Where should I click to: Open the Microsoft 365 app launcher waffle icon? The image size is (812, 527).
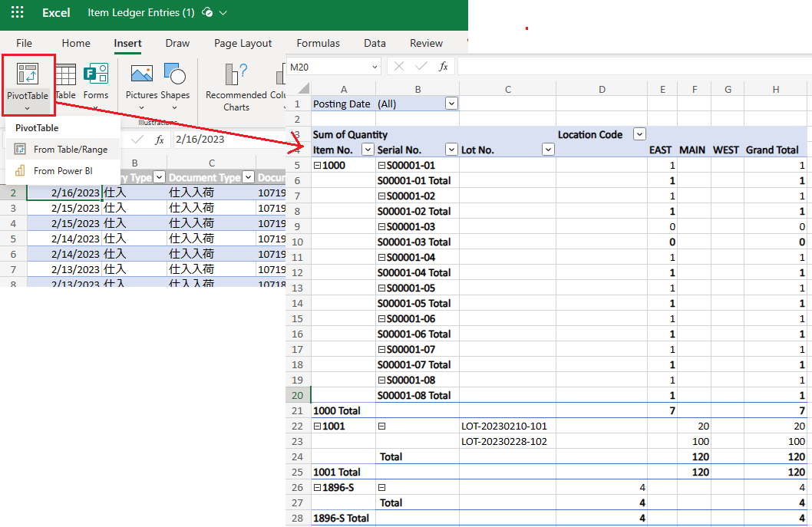click(17, 13)
